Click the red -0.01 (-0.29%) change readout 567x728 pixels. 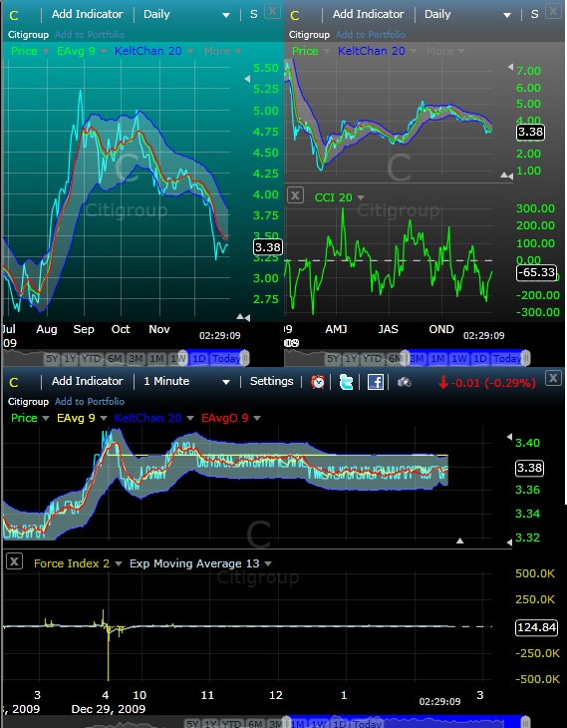pos(486,383)
